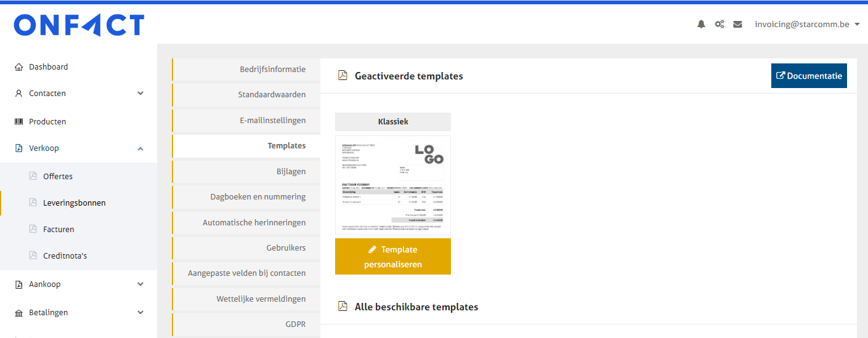
Task: Switch to E-mailinstellingen settings tab
Action: [272, 121]
